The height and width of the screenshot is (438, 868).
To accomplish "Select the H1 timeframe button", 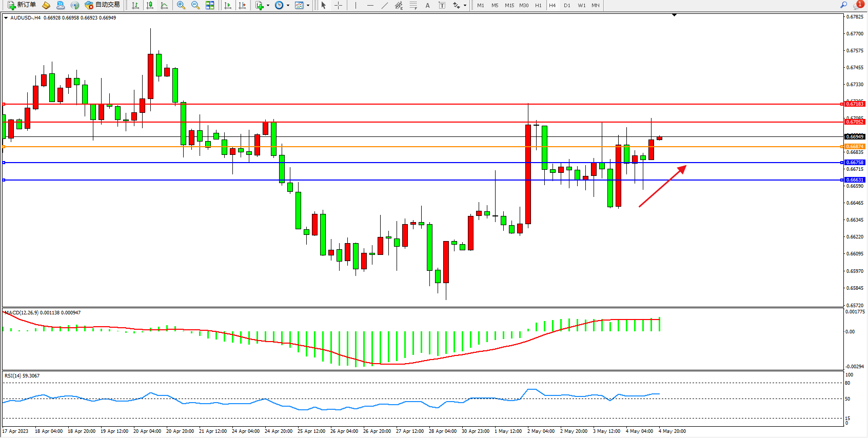I will (538, 5).
